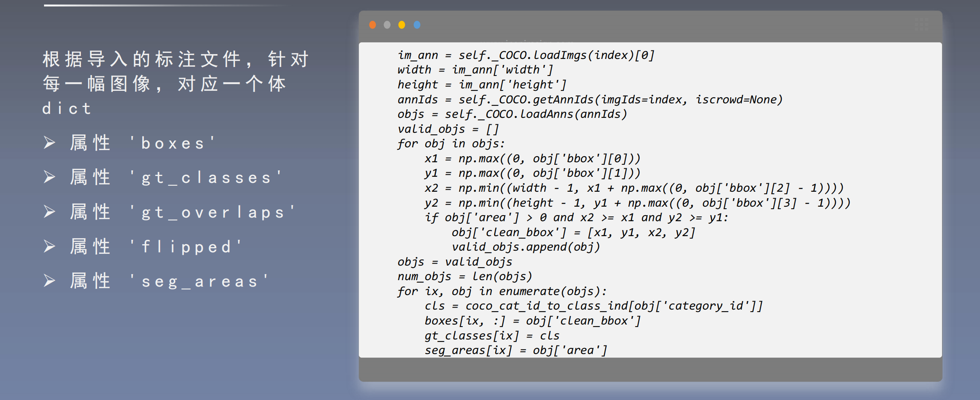980x400 pixels.
Task: Click the code line starting 'y2 = np.min'
Action: coord(637,203)
